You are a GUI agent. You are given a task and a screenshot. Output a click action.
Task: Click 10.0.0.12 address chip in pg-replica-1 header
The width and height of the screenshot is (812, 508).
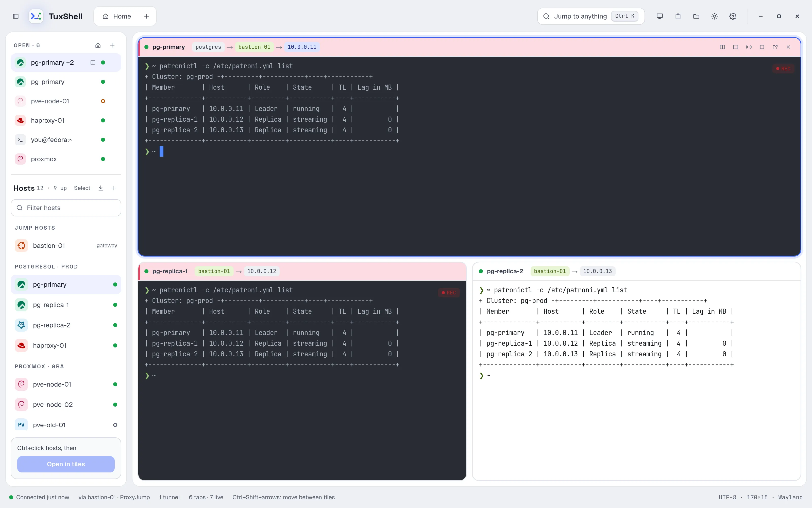(x=262, y=271)
